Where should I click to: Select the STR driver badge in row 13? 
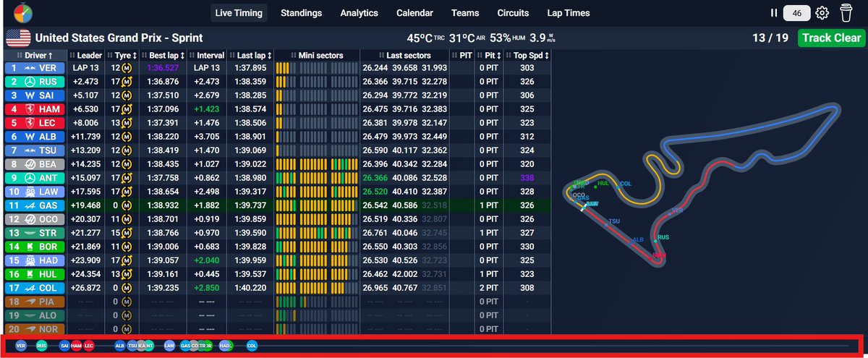click(35, 232)
